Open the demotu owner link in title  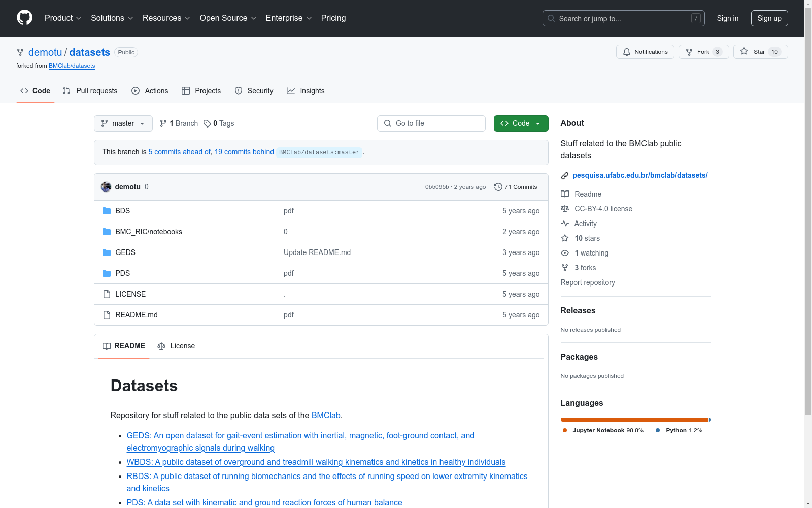(x=45, y=52)
